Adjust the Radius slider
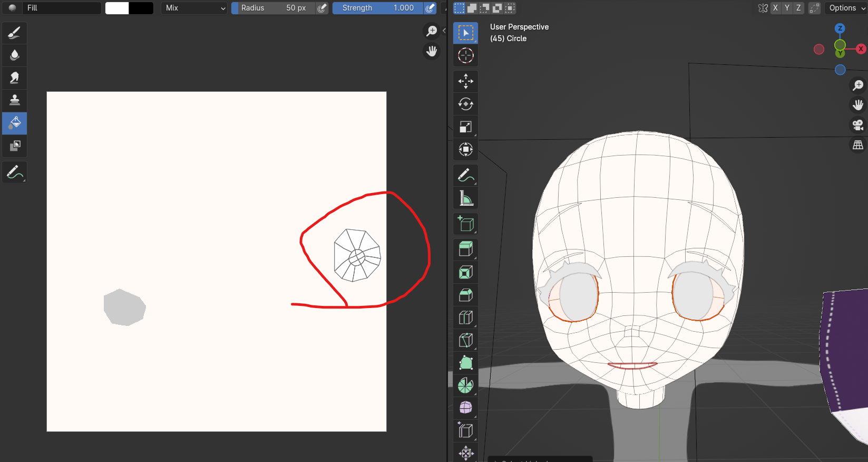Viewport: 868px width, 462px height. [274, 8]
